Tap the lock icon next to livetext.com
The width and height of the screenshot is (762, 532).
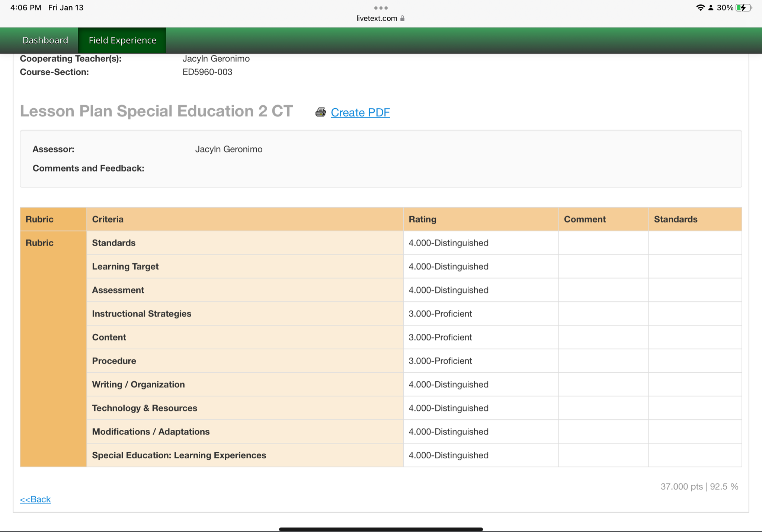point(402,18)
